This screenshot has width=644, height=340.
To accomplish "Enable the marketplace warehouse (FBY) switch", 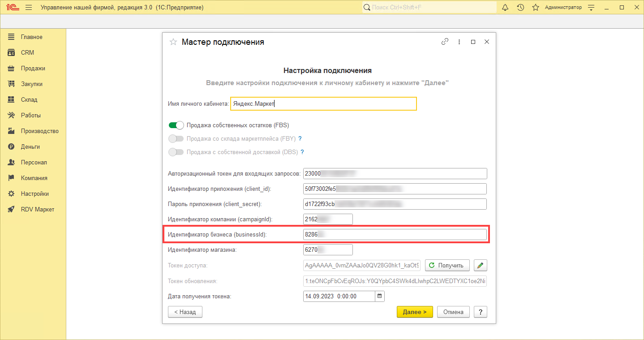I will tap(176, 138).
